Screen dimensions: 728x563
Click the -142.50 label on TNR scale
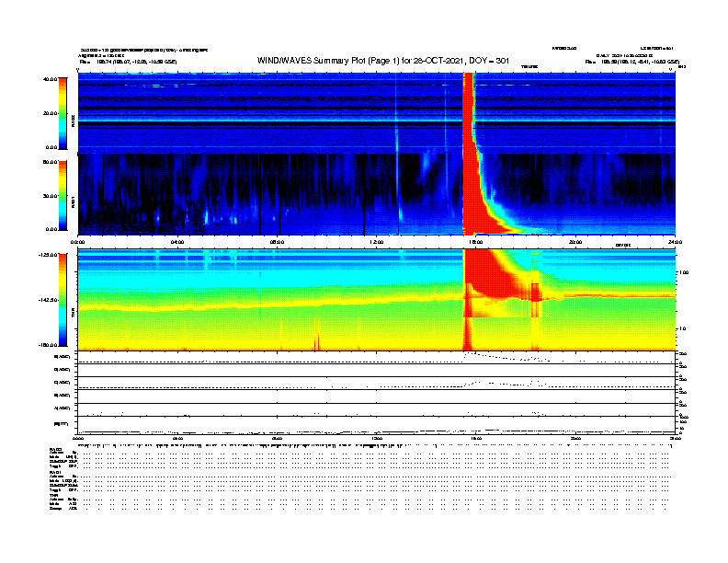click(48, 300)
